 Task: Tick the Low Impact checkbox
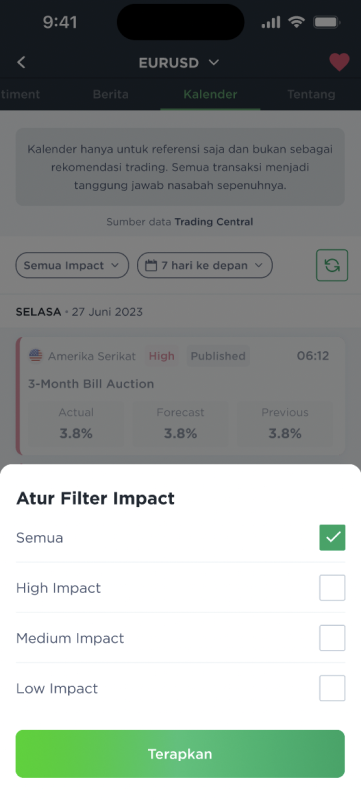[332, 688]
